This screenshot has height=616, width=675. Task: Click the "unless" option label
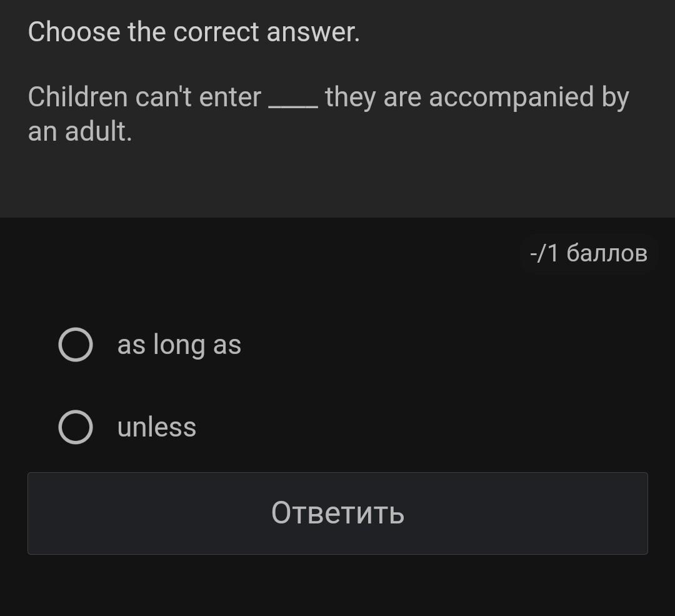pos(157,427)
